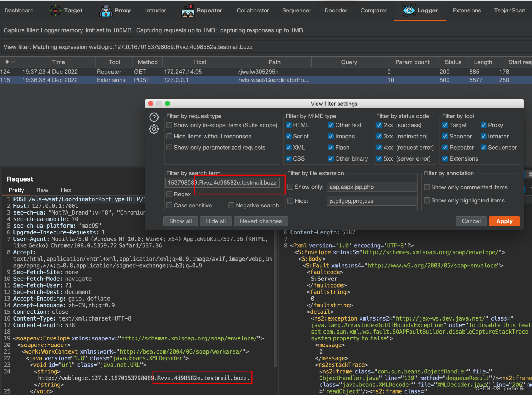Switch request view to Raw
The width and height of the screenshot is (532, 395).
point(42,190)
